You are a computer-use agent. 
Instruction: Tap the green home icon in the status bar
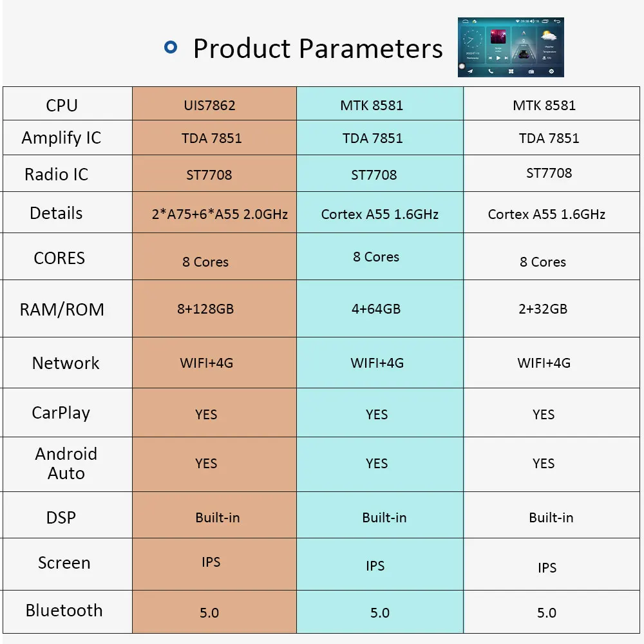click(475, 21)
